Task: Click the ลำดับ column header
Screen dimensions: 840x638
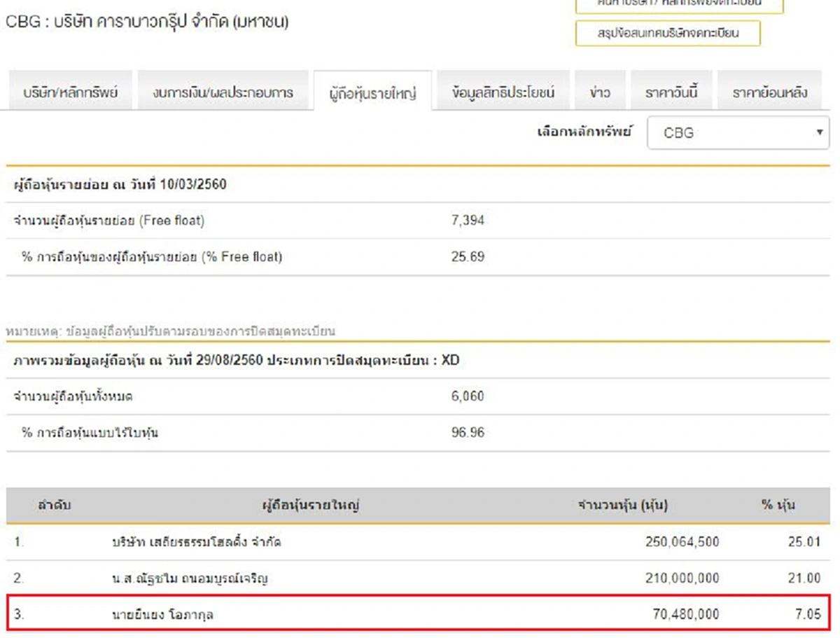Action: (x=55, y=504)
